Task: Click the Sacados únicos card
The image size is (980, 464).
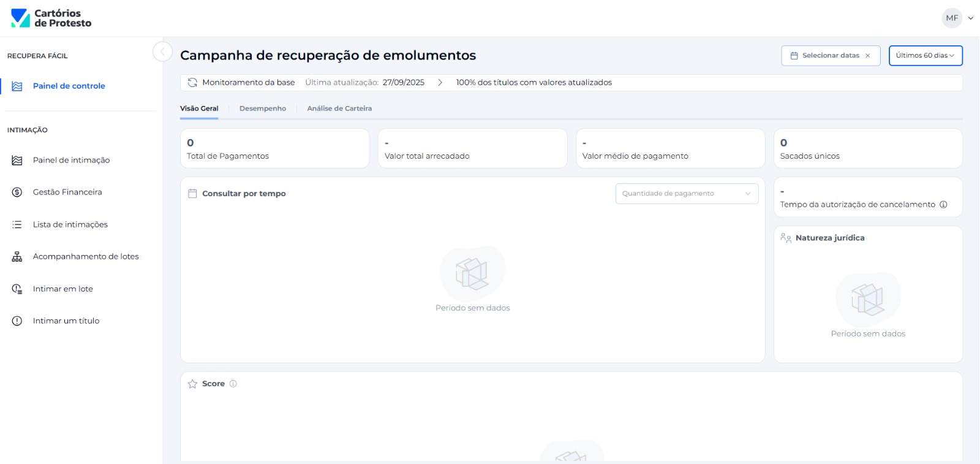Action: [868, 148]
